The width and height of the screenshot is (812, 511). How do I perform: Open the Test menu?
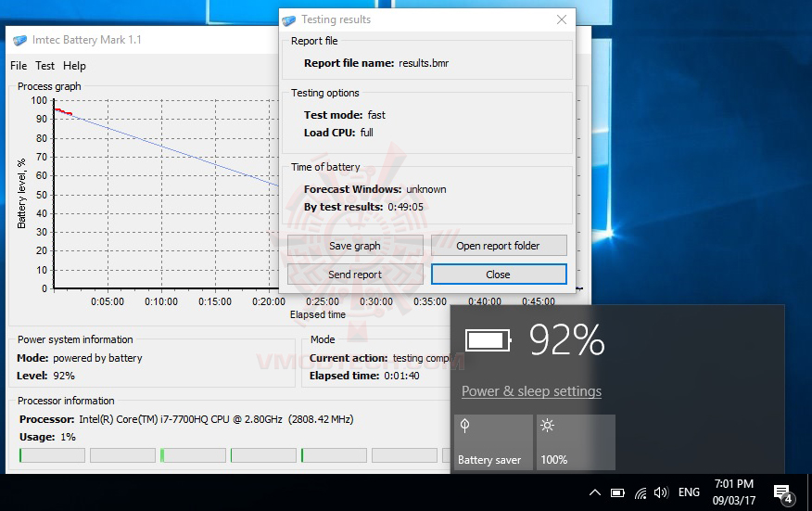tap(45, 66)
